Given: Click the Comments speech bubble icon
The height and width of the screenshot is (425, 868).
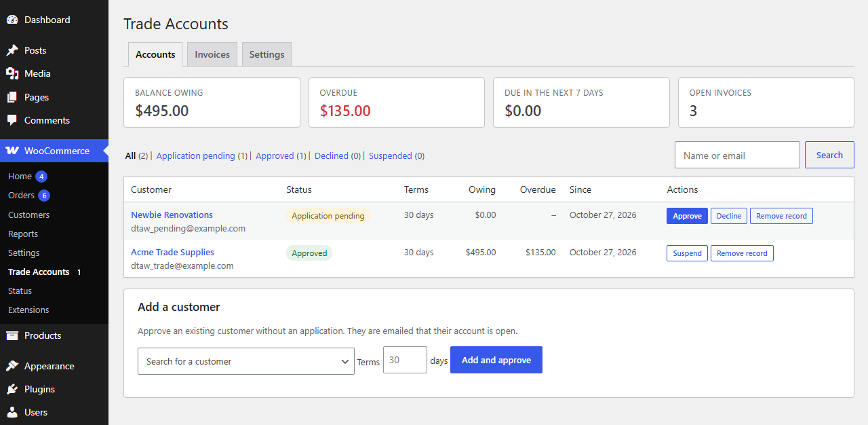Looking at the screenshot, I should (12, 120).
